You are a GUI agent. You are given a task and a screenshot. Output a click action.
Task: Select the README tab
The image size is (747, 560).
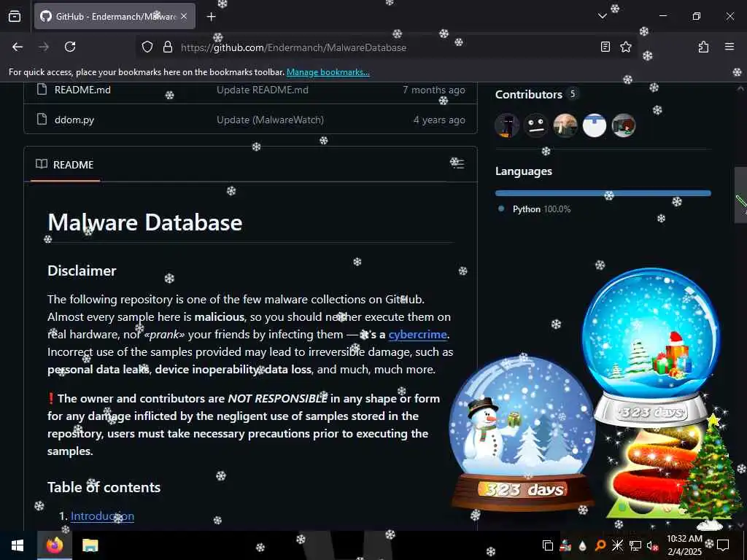tap(65, 165)
